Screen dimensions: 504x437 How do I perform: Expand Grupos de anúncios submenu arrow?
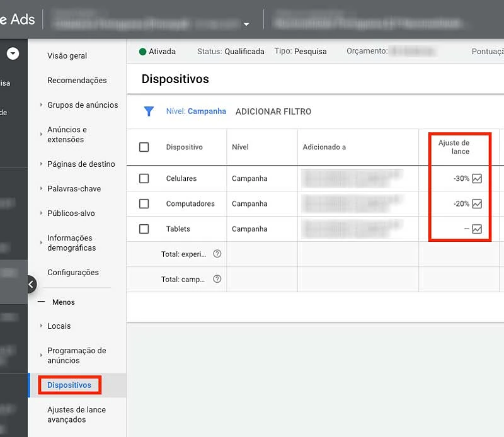click(41, 105)
